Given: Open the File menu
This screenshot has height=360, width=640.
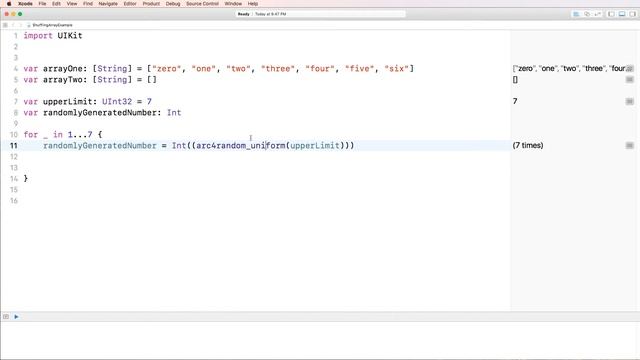Looking at the screenshot, I should click(42, 4).
